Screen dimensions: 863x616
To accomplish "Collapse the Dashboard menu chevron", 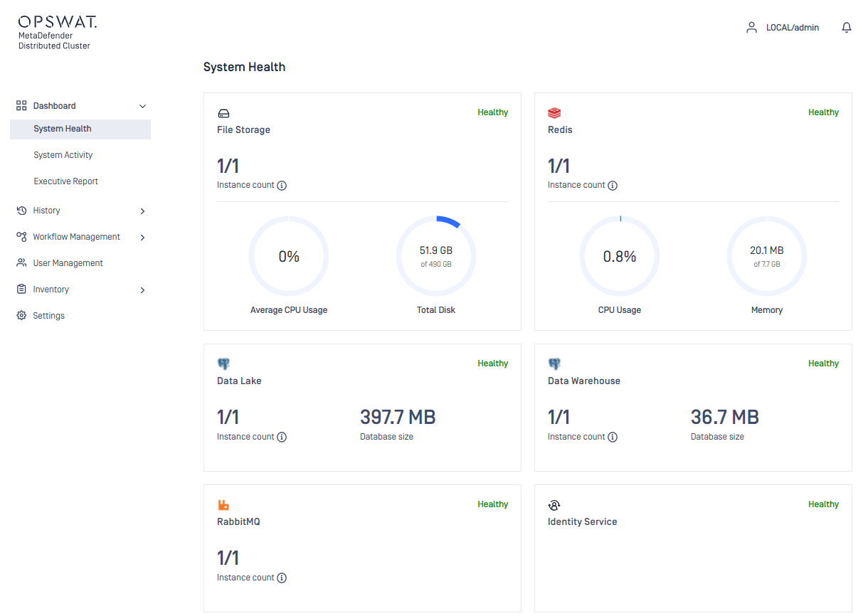I will click(x=142, y=106).
